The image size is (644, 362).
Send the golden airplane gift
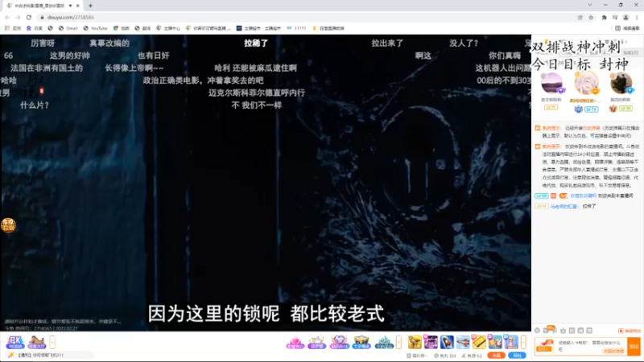pyautogui.click(x=415, y=342)
